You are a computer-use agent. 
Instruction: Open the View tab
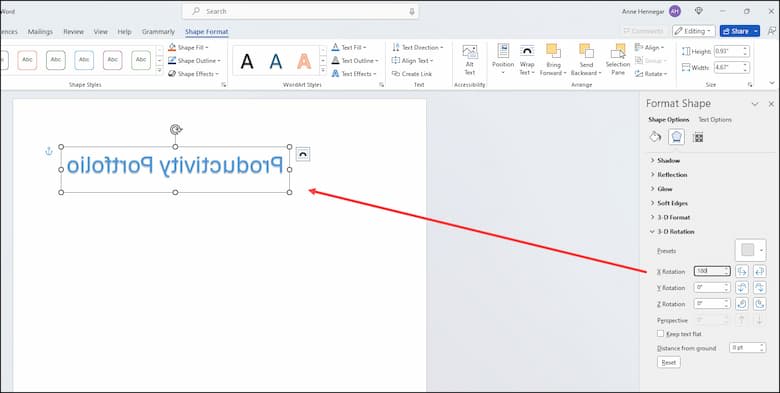100,31
